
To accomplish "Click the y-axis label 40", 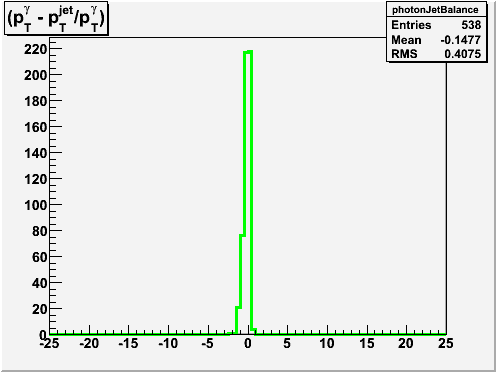I will pos(39,283).
